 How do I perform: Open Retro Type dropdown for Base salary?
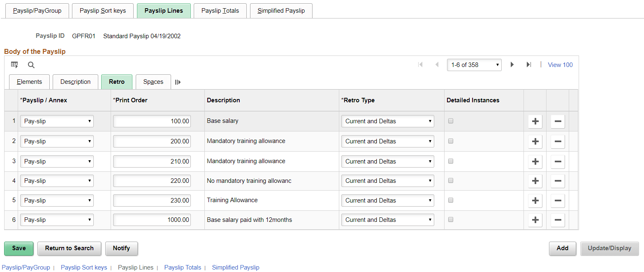pos(387,122)
